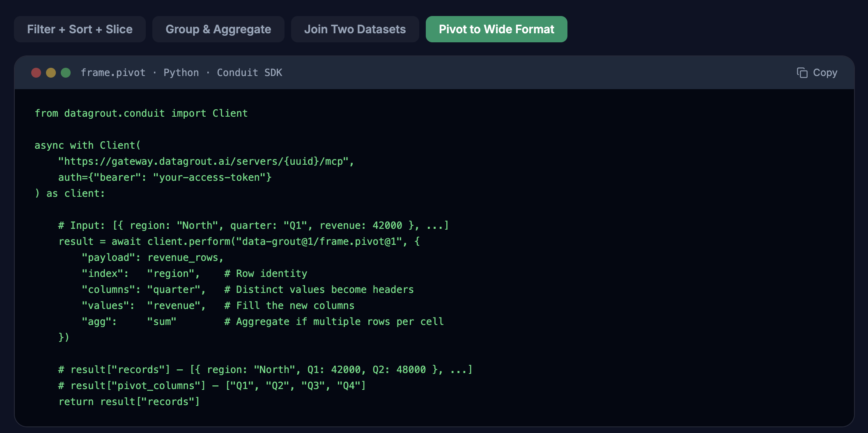The width and height of the screenshot is (868, 433).
Task: Click the red window dot
Action: (36, 73)
